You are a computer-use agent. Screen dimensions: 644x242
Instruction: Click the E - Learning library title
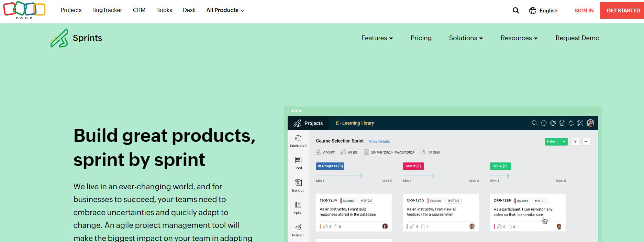coord(355,123)
